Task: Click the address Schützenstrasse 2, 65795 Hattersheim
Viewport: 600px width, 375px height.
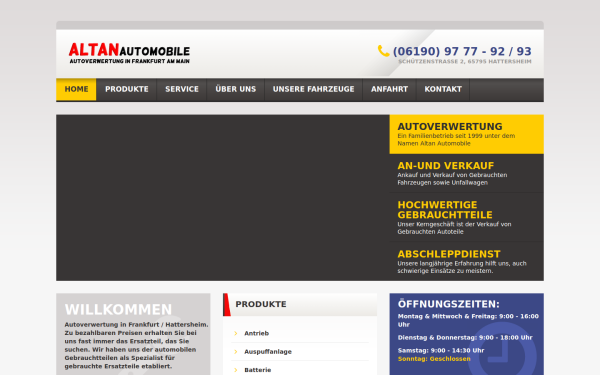Action: click(x=465, y=62)
